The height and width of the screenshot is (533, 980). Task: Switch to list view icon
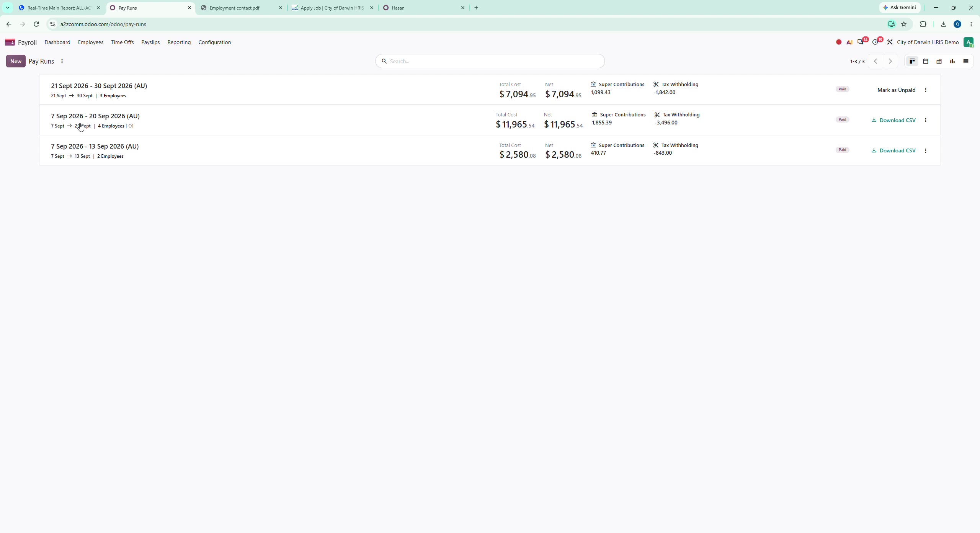click(966, 61)
